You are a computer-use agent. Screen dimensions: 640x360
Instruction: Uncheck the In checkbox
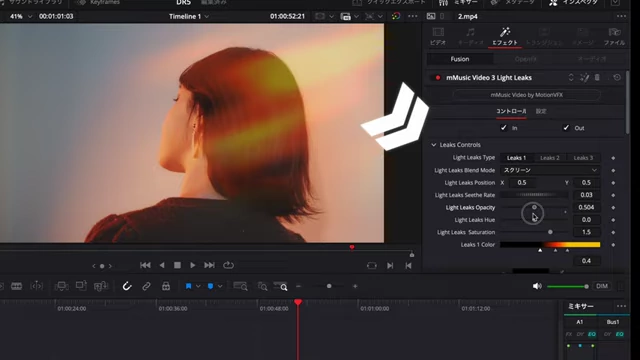[x=504, y=128]
